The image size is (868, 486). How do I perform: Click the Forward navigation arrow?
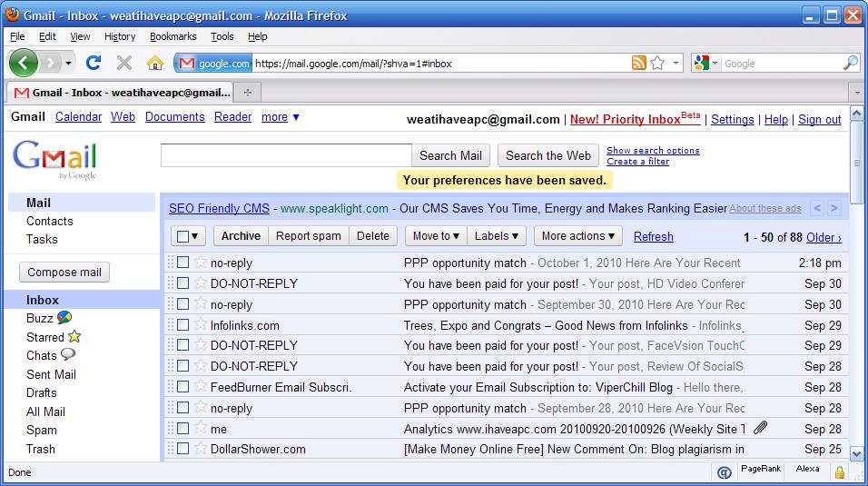(x=50, y=64)
